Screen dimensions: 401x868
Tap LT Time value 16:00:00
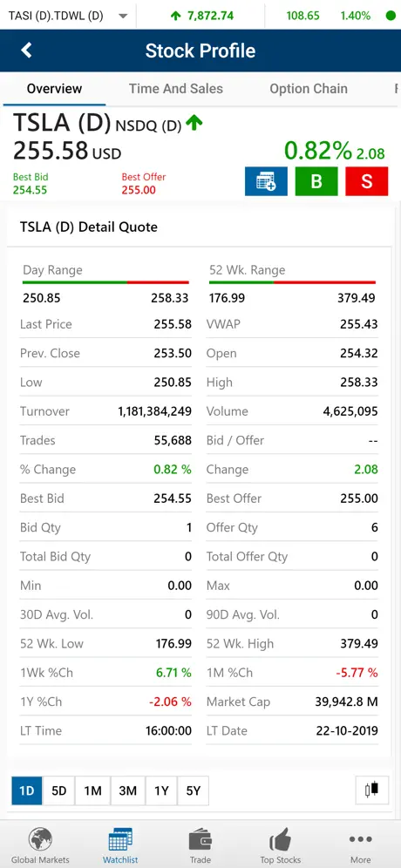tap(169, 730)
